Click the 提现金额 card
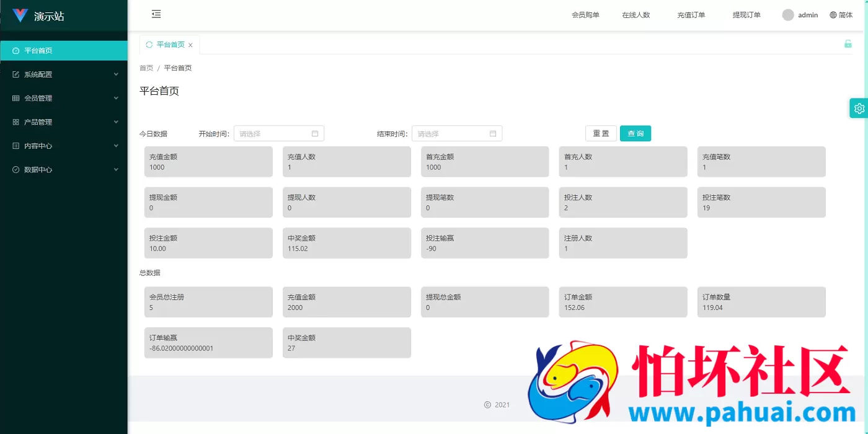868x434 pixels. (208, 202)
